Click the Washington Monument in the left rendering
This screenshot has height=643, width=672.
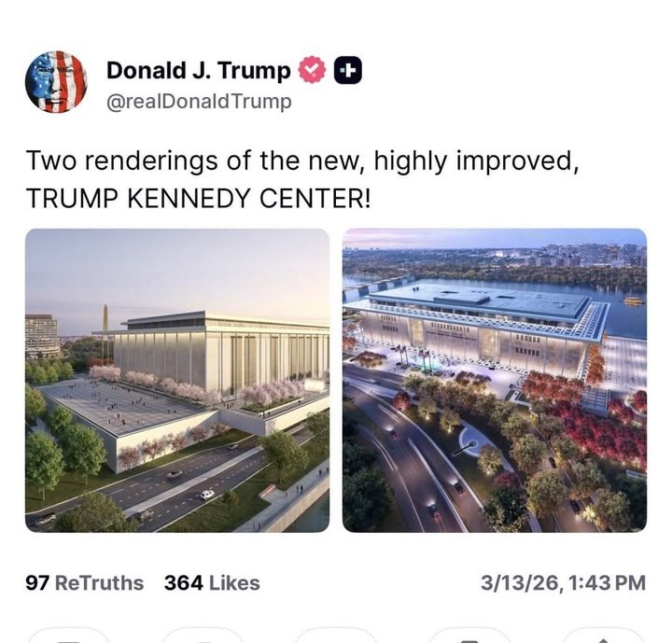[x=105, y=332]
